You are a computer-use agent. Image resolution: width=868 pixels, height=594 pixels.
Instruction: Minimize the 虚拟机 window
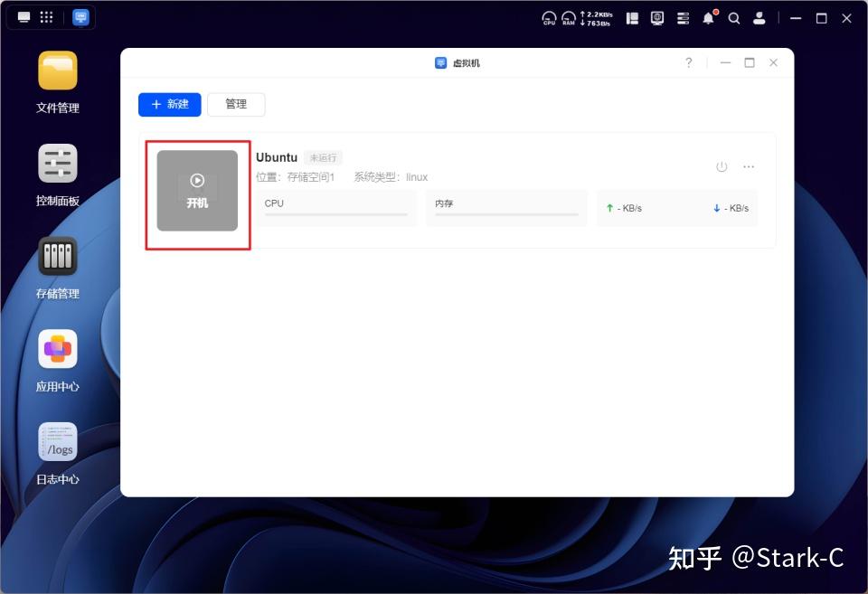click(725, 62)
